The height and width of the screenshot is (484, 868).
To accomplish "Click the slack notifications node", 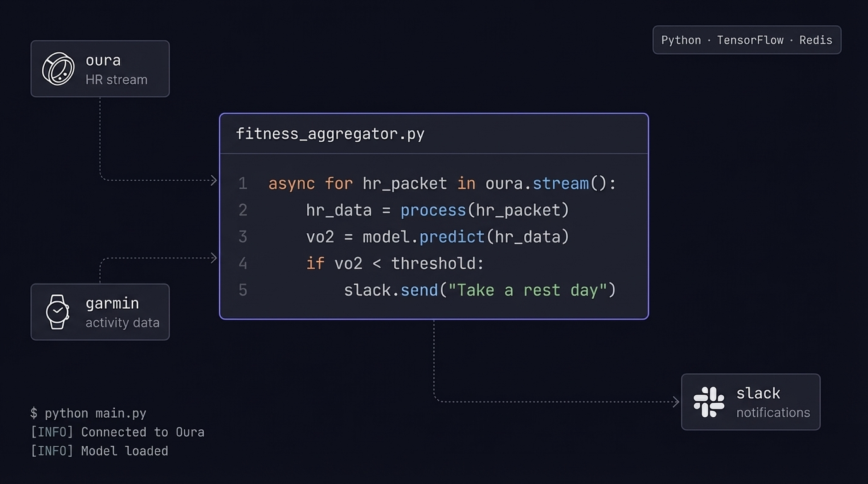I will 751,401.
